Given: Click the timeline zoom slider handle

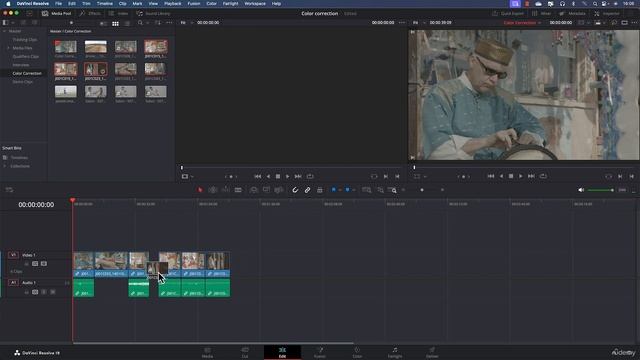Looking at the screenshot, I should pos(422,190).
